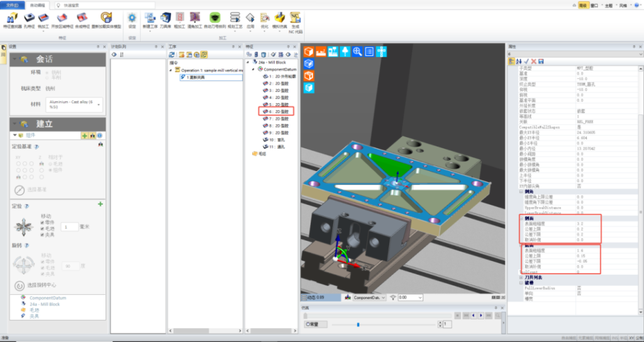This screenshot has width=644, height=342.
Task: Click 生成 NC 代码 icon
Action: [295, 21]
